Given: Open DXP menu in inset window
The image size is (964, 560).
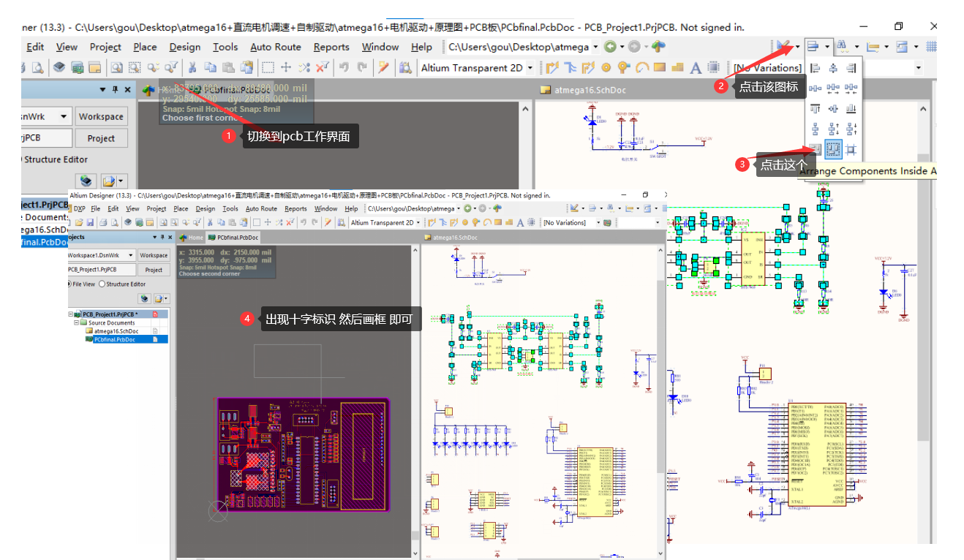Looking at the screenshot, I should pyautogui.click(x=79, y=208).
